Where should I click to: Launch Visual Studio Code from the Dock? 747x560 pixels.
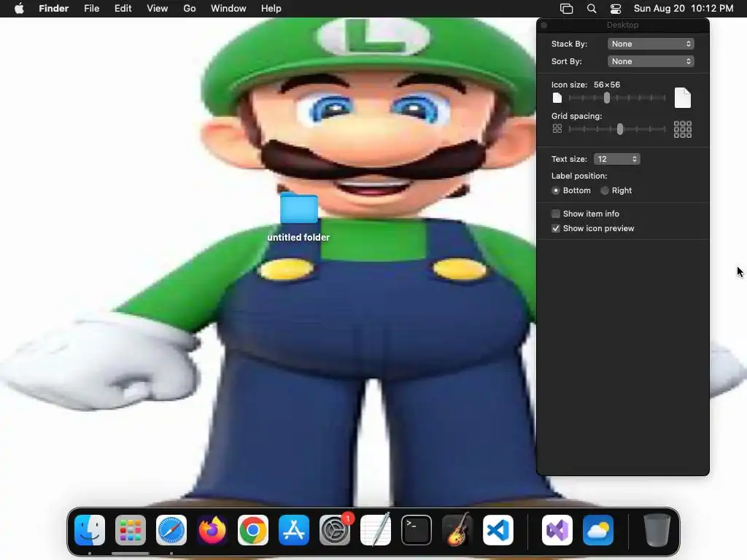pos(498,530)
